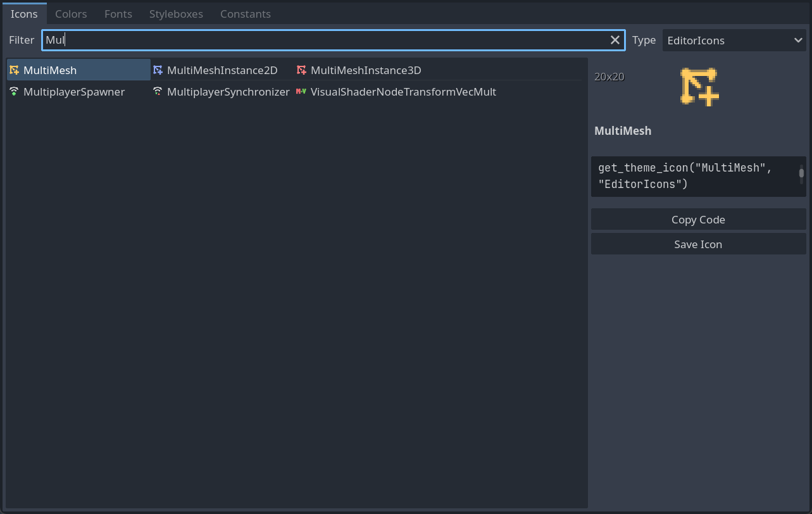Click the Filter label
This screenshot has height=514, width=812.
[22, 40]
